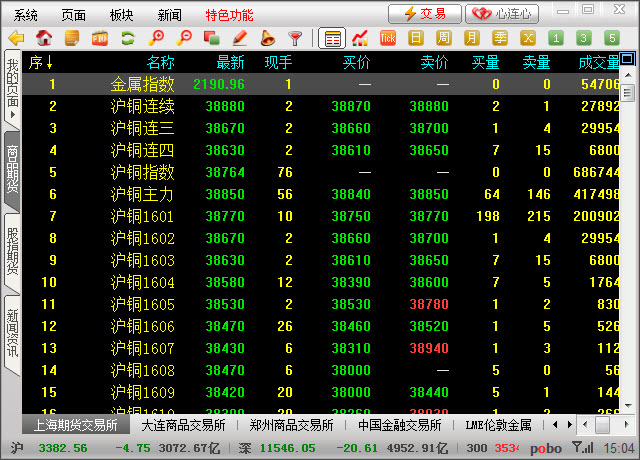Select the monthly (月) K-line period
The width and height of the screenshot is (640, 460).
point(472,39)
